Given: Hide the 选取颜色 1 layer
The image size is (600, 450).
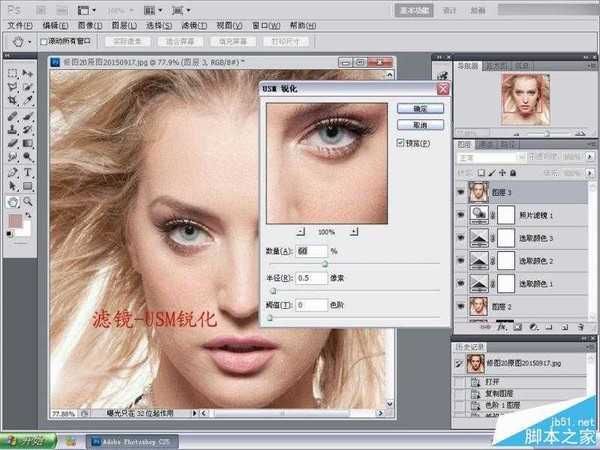Looking at the screenshot, I should 461,283.
